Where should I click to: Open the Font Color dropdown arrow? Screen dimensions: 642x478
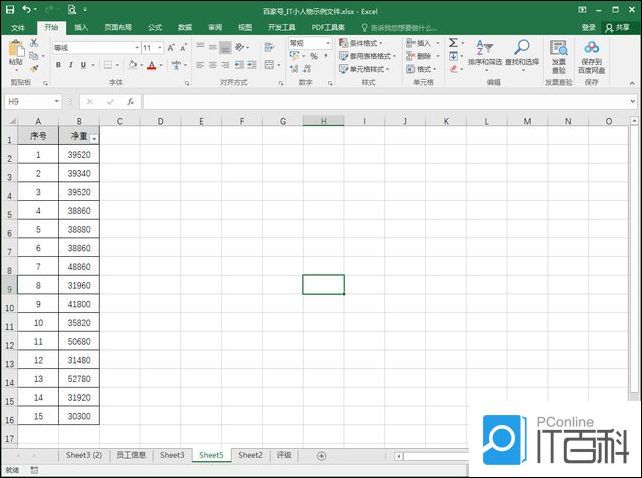(x=161, y=65)
